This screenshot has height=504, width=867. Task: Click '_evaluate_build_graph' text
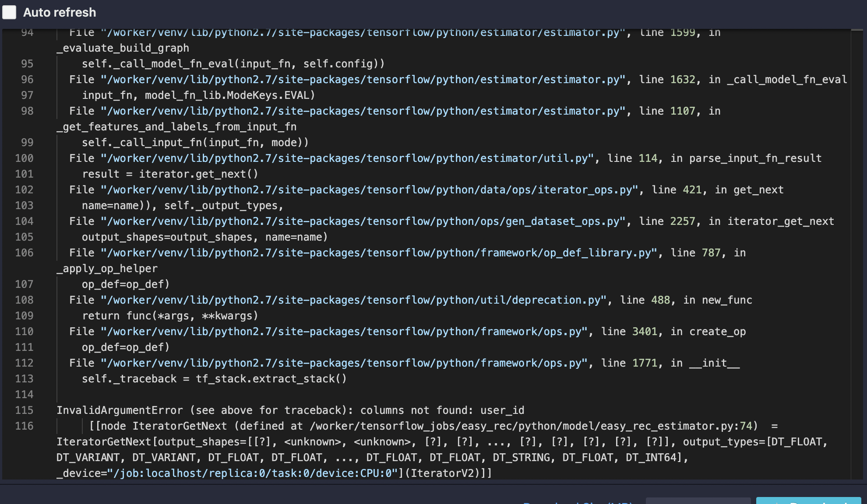tap(123, 48)
